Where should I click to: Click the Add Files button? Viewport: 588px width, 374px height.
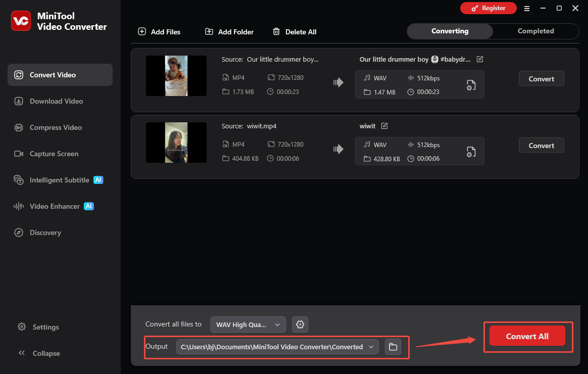coord(159,32)
